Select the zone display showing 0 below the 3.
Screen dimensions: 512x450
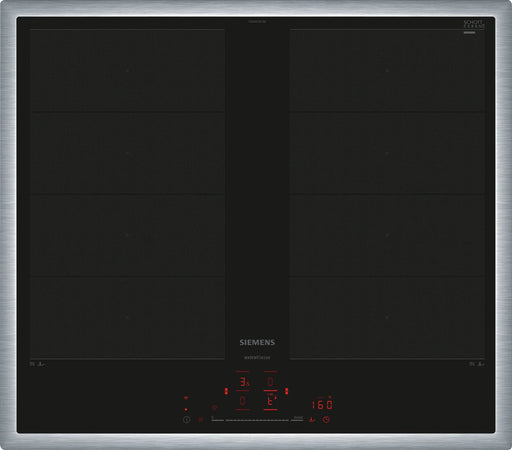pos(243,401)
